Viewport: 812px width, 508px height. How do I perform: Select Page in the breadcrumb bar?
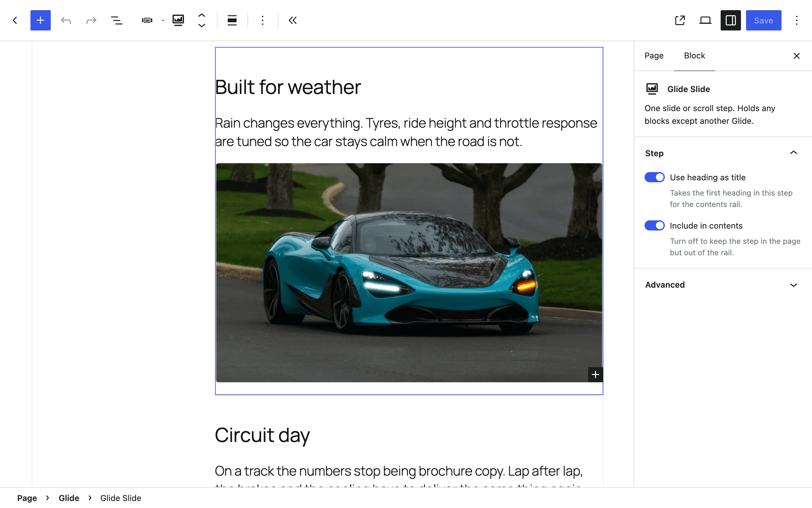click(x=27, y=498)
